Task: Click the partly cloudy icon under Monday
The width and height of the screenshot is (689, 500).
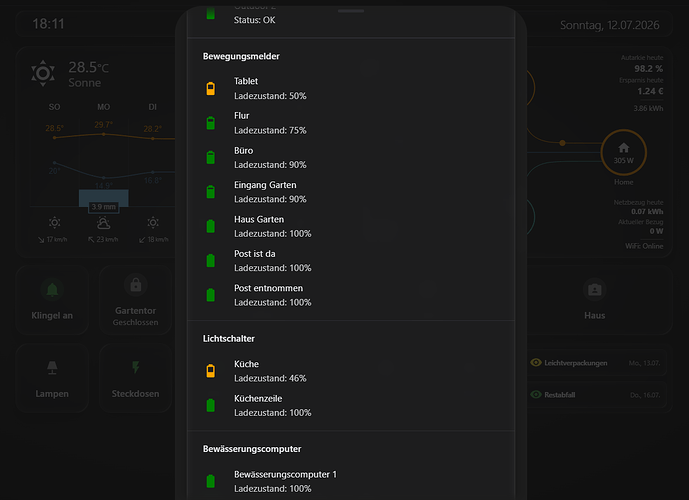Action: (103, 223)
